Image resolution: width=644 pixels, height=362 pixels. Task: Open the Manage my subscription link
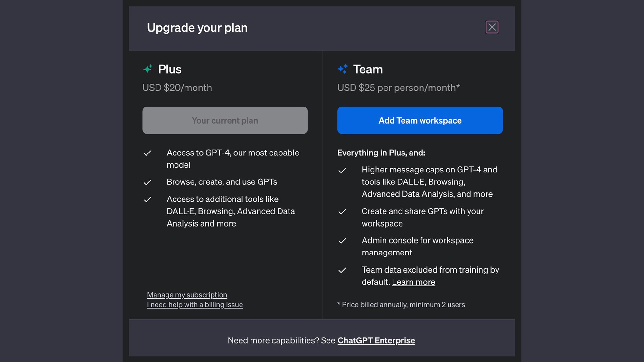[187, 295]
